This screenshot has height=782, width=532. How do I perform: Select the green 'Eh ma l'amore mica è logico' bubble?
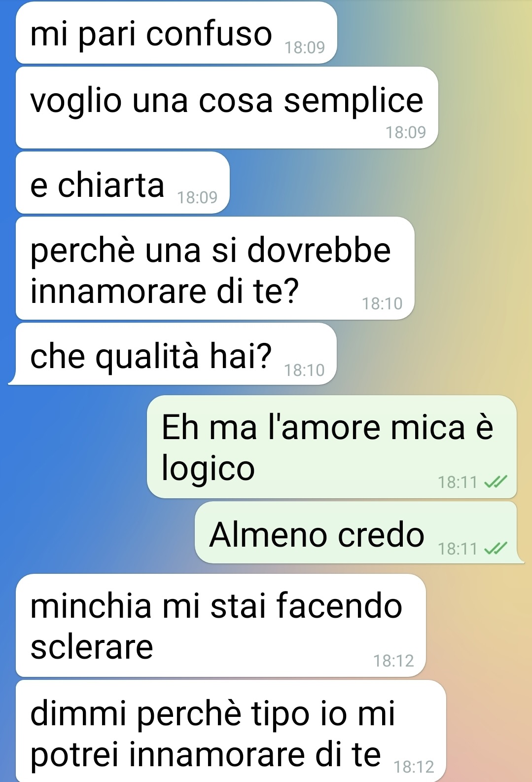(332, 447)
